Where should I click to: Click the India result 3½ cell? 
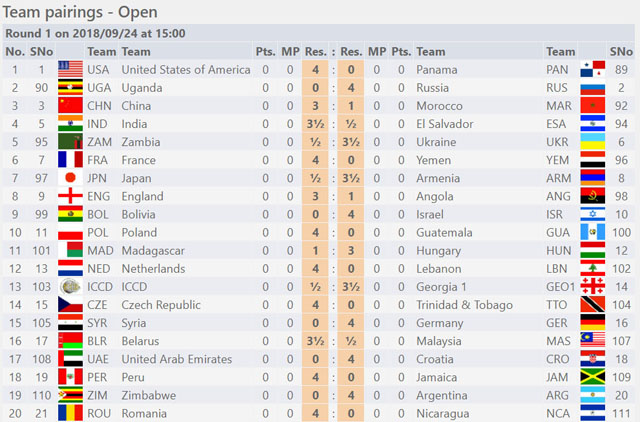pos(315,124)
